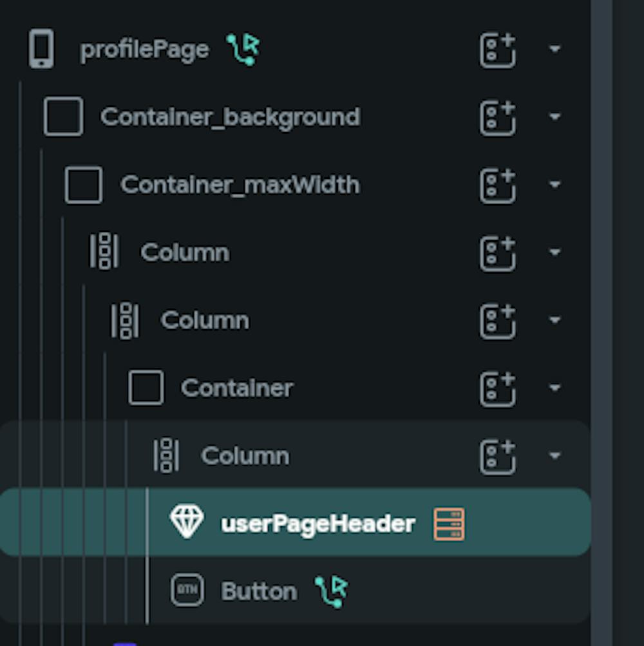Screen dimensions: 644x646
Task: Collapse the Container node arrow
Action: 554,388
